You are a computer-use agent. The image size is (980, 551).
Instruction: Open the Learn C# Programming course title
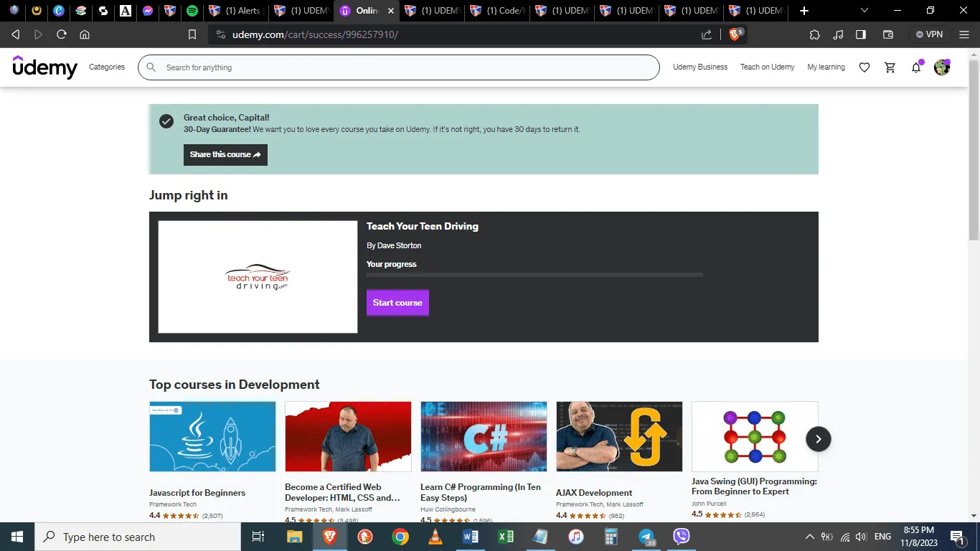pyautogui.click(x=481, y=492)
